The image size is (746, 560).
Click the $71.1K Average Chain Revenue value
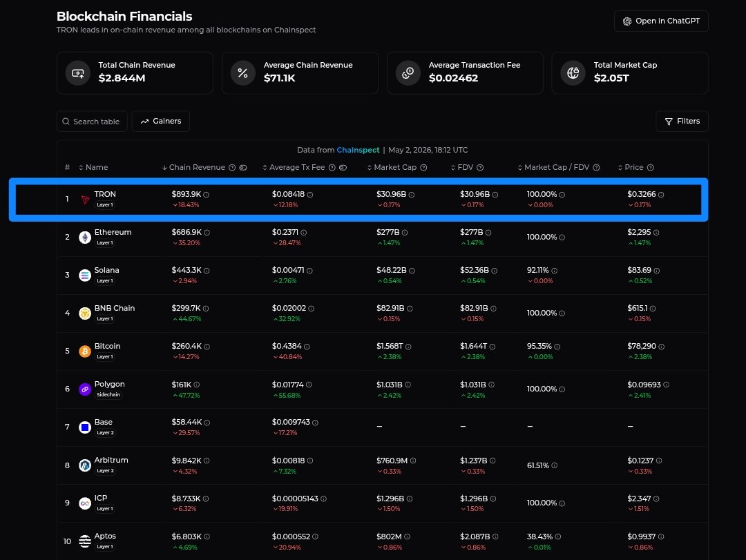279,78
